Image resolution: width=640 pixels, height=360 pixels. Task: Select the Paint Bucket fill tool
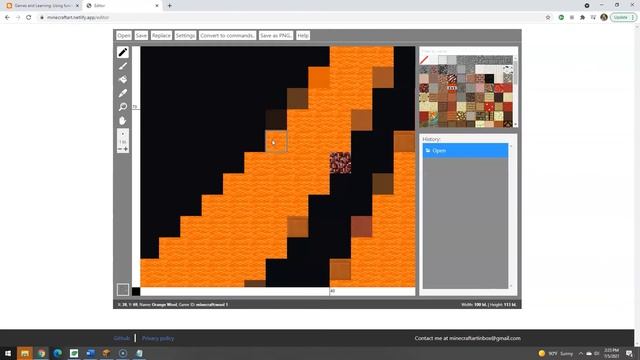(122, 80)
